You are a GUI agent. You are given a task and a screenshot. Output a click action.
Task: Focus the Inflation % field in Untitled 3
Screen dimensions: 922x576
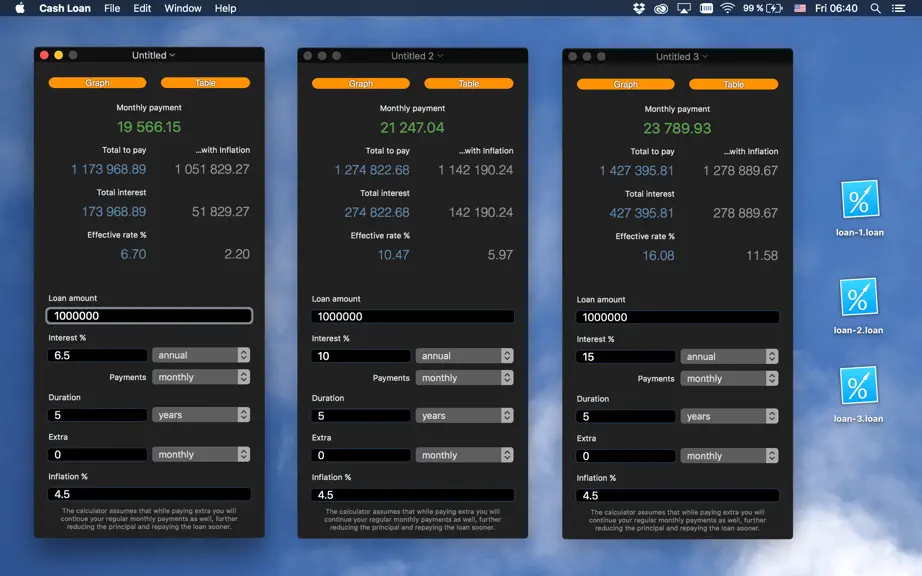pyautogui.click(x=677, y=495)
